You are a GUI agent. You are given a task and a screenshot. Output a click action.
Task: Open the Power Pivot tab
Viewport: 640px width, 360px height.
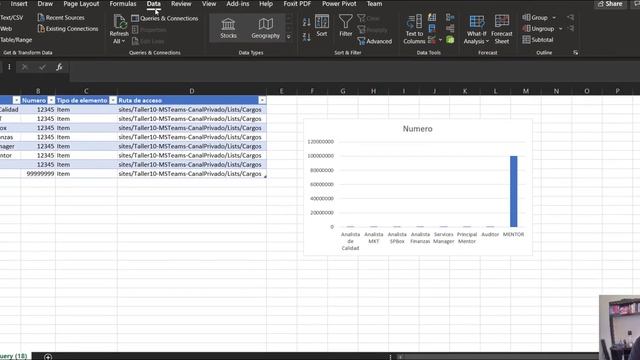click(339, 4)
